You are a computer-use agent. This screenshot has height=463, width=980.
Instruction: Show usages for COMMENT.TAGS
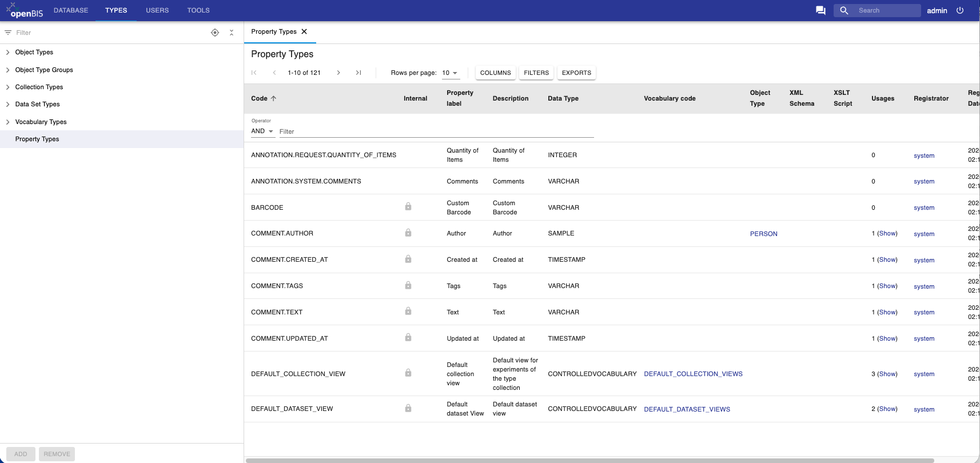tap(887, 286)
